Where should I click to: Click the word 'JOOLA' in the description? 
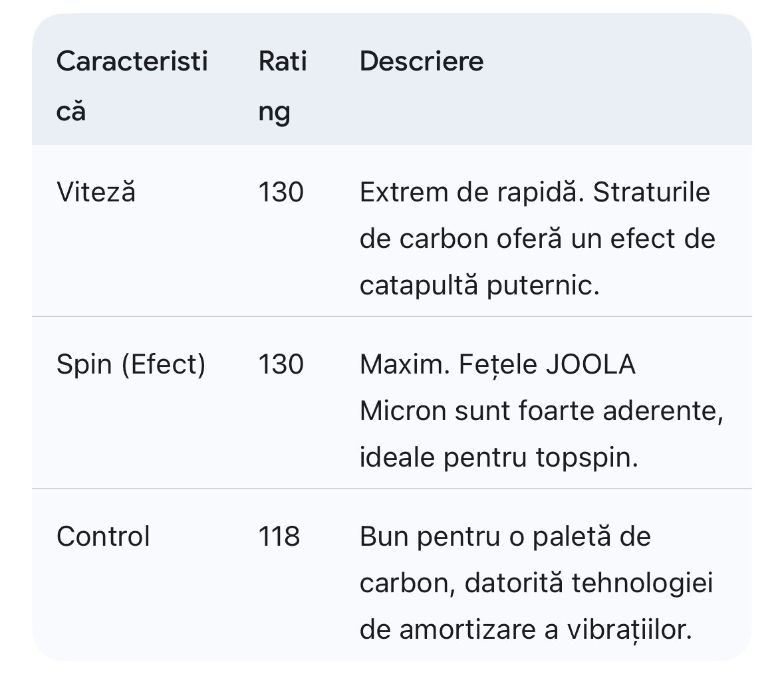590,364
